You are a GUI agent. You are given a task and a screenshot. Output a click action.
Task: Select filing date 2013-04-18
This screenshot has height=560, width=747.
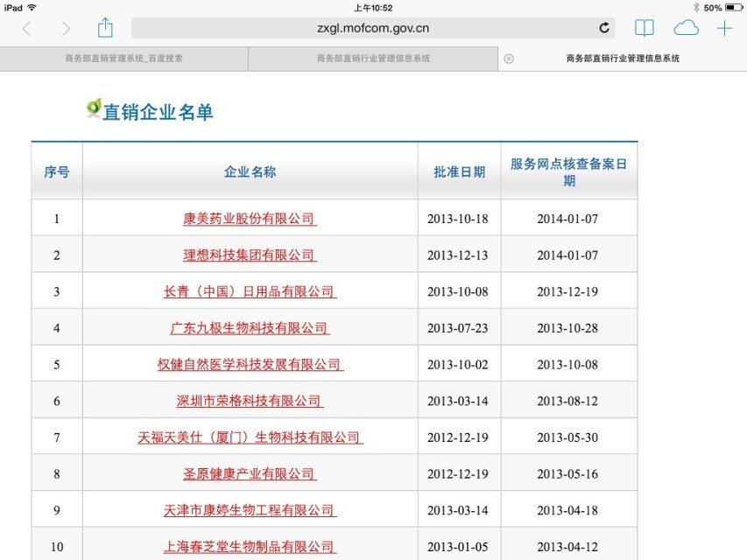(x=567, y=510)
